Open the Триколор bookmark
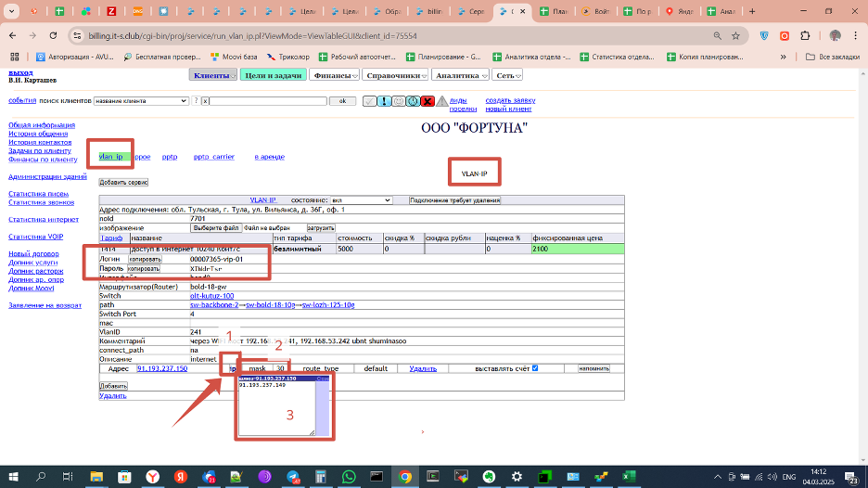868x488 pixels. point(287,57)
